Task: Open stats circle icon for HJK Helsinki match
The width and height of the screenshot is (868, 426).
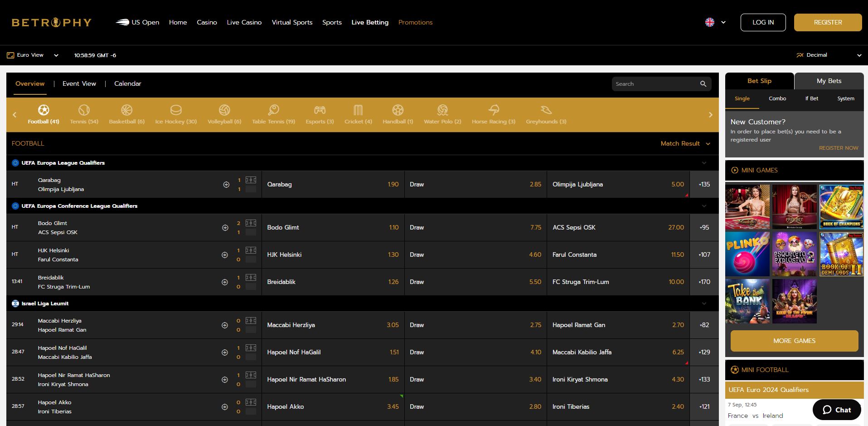Action: [x=225, y=255]
